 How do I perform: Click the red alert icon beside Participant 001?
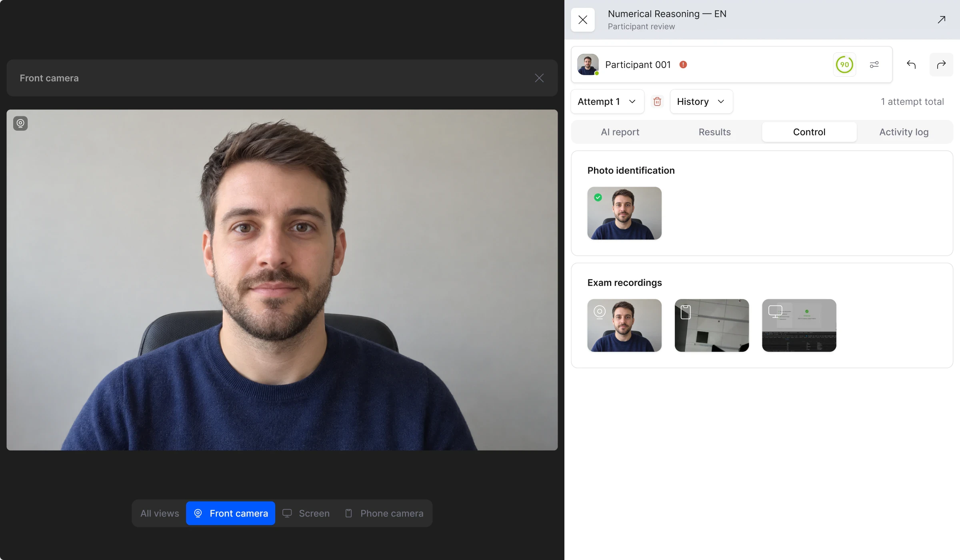pos(683,64)
